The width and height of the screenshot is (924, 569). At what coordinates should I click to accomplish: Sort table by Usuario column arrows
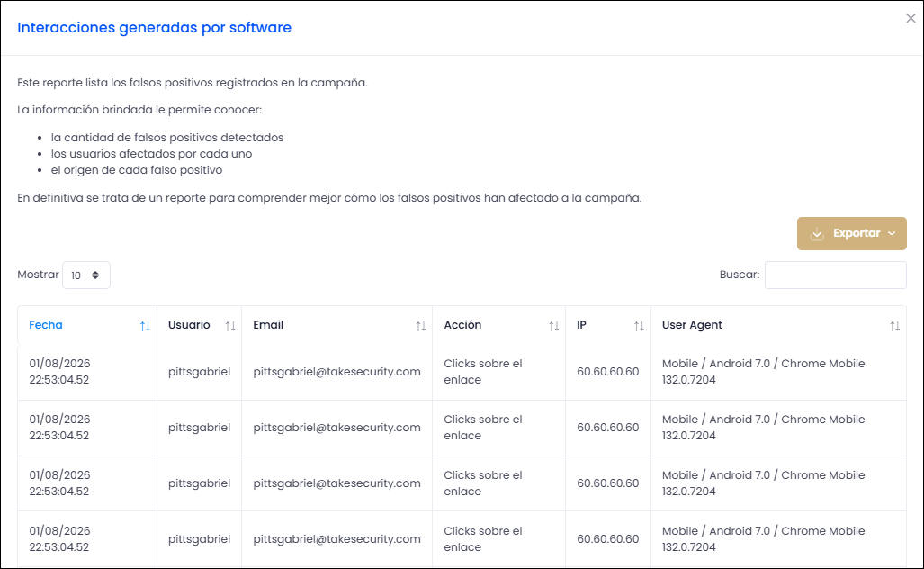[x=230, y=326]
